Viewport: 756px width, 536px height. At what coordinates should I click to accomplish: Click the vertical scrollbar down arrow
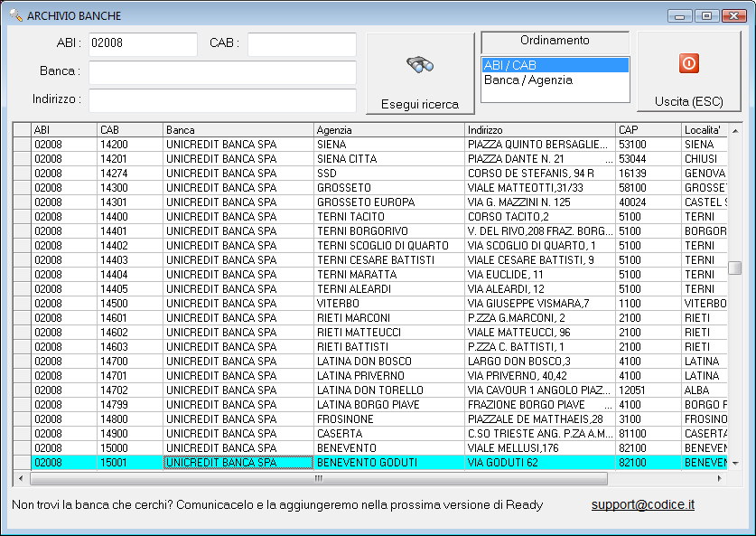coord(735,463)
